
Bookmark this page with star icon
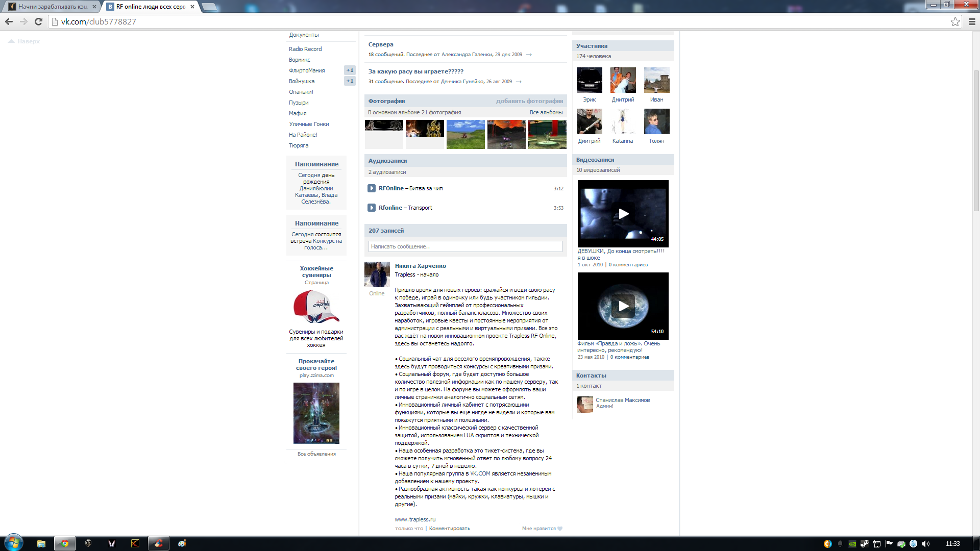click(955, 21)
